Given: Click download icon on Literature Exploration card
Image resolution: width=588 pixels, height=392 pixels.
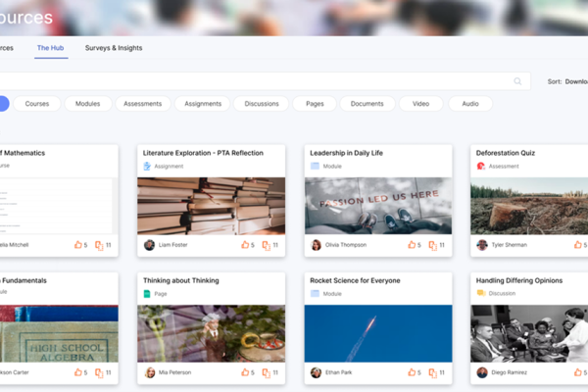Looking at the screenshot, I should coord(266,245).
